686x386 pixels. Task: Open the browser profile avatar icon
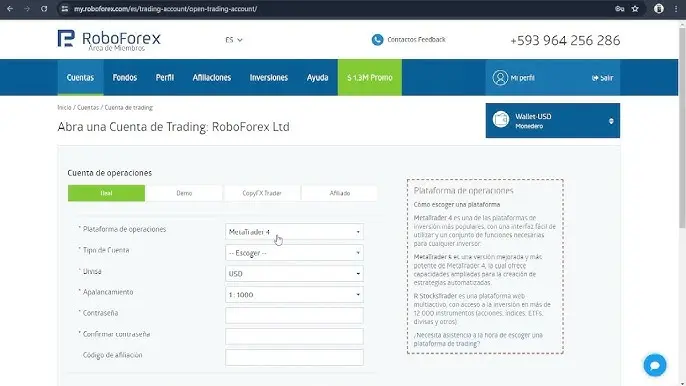659,9
